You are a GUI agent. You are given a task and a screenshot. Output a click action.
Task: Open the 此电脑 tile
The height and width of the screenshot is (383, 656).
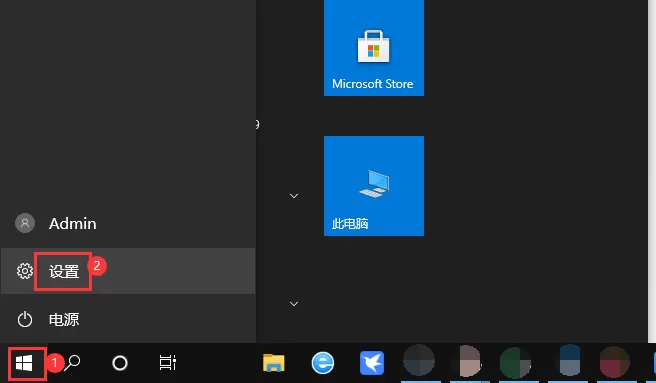coord(374,186)
